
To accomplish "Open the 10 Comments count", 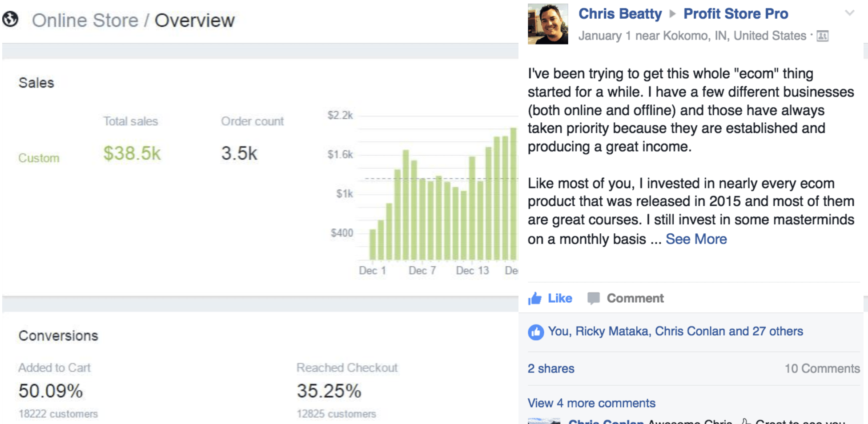I will pyautogui.click(x=822, y=368).
